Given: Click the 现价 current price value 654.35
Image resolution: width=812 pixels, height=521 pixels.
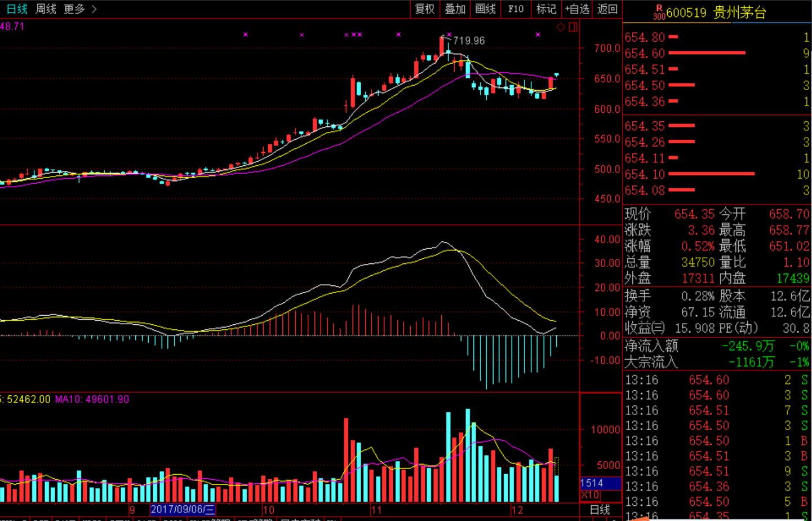Looking at the screenshot, I should point(694,214).
